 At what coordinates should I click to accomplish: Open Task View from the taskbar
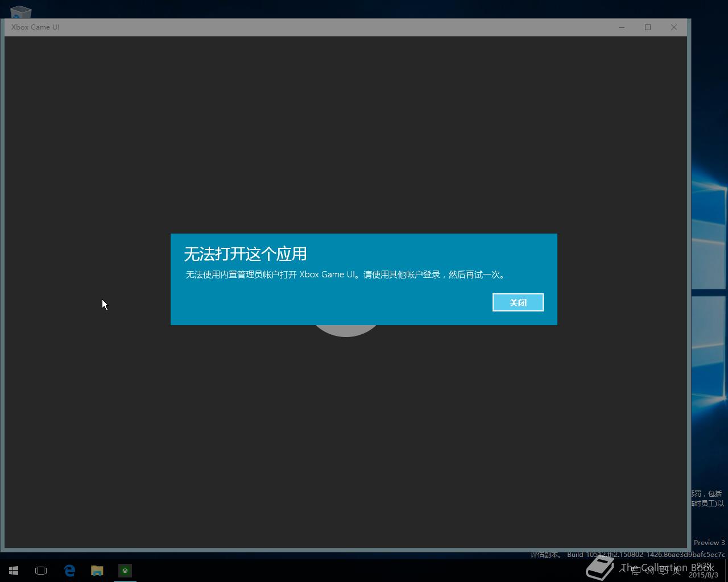(x=41, y=570)
